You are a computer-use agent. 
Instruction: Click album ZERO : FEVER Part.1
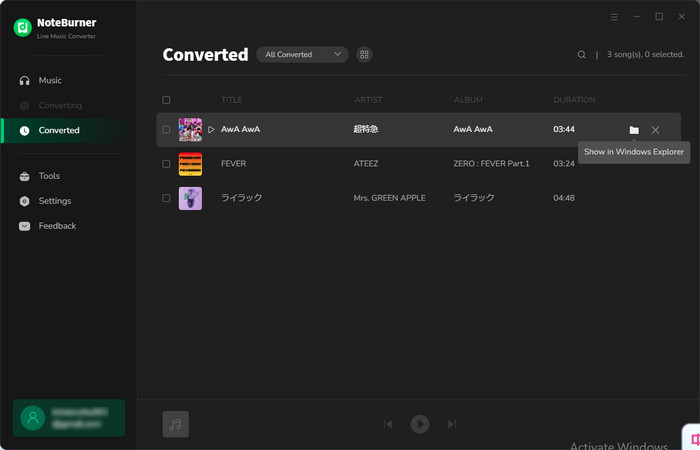coord(491,164)
